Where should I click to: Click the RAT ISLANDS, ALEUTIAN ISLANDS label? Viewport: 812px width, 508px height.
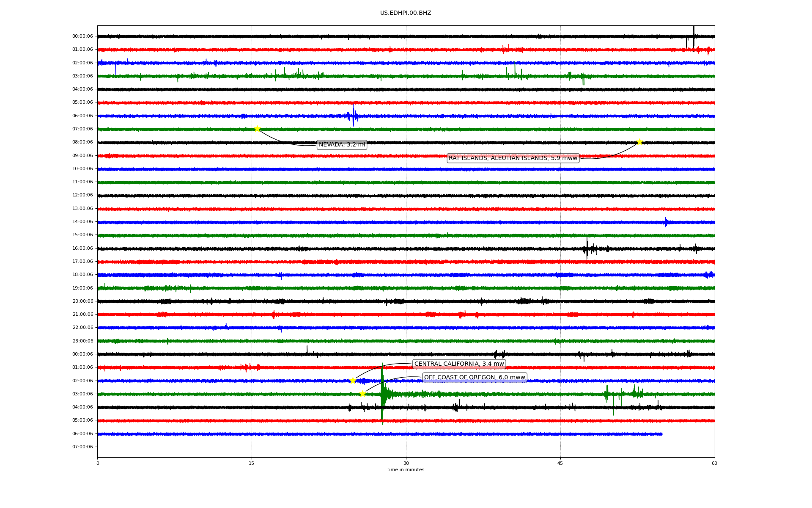[x=513, y=158]
